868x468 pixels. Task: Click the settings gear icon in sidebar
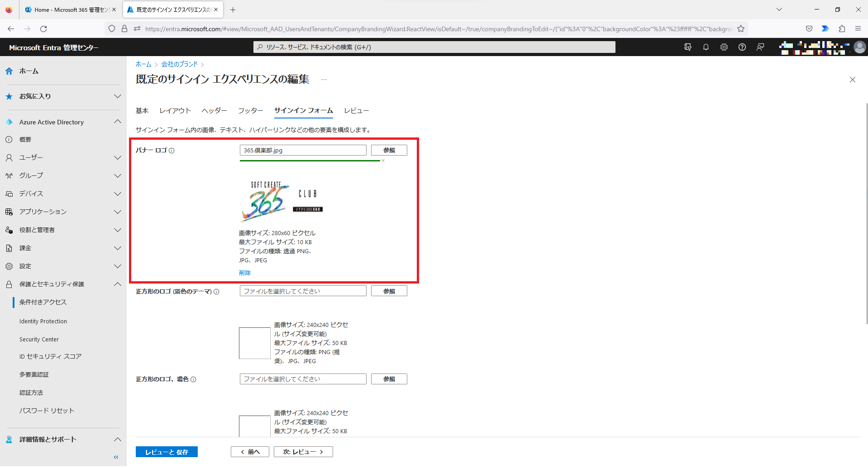pos(9,266)
